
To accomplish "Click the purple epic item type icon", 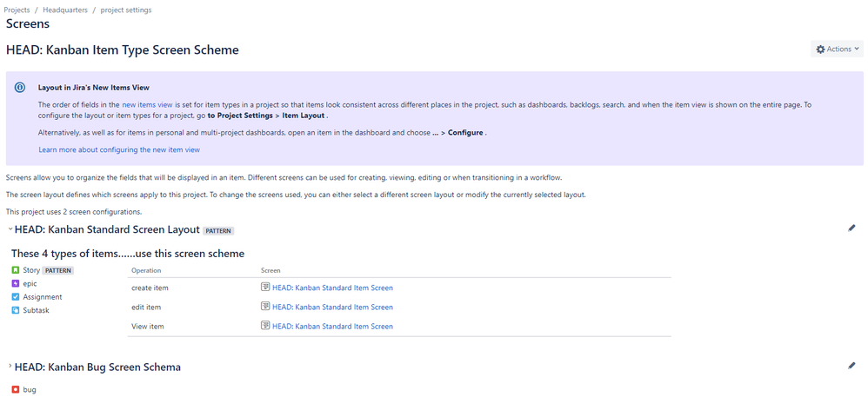I will pyautogui.click(x=16, y=284).
